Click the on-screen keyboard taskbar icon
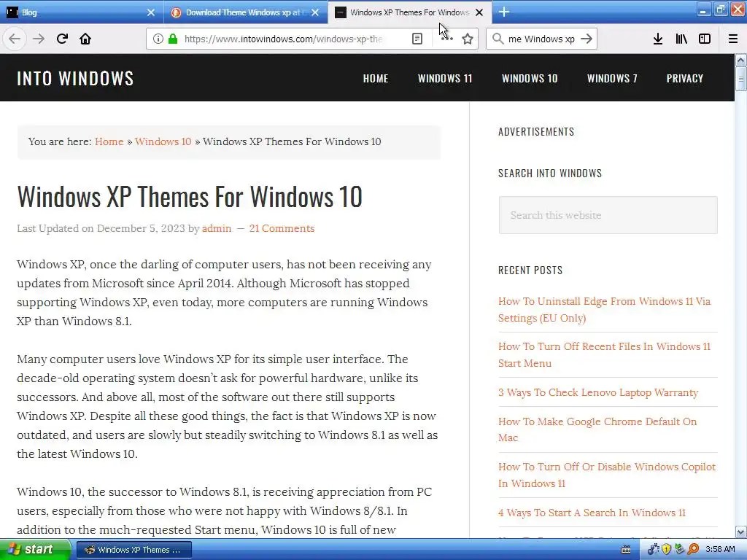The height and width of the screenshot is (560, 747). coord(626,550)
